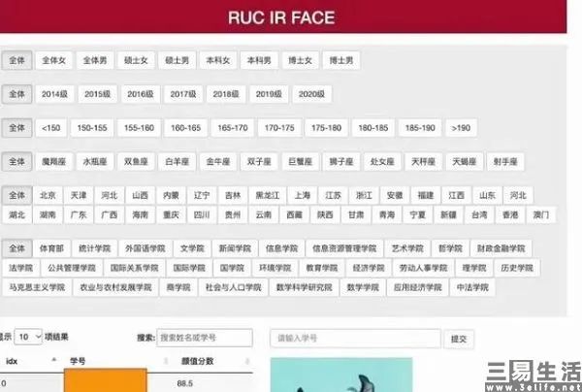Open the teal photo thumbnail
The image size is (582, 392).
coord(341,375)
